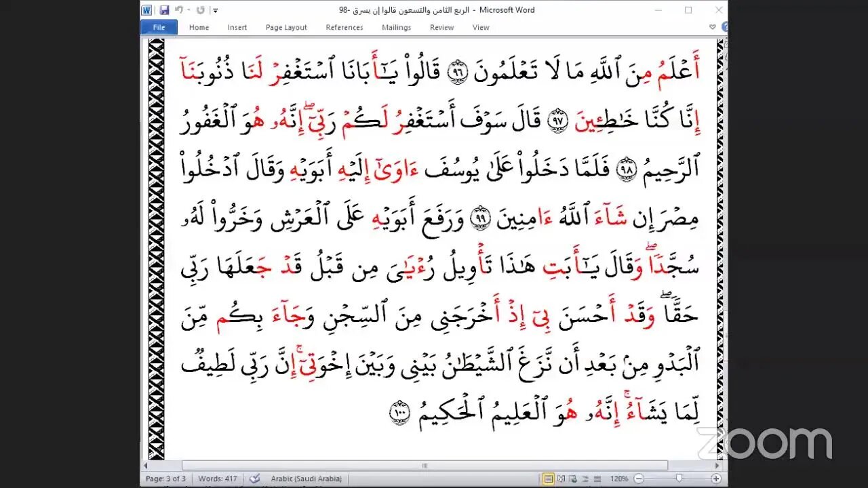Click the Redo/Repeat icon

pyautogui.click(x=200, y=10)
